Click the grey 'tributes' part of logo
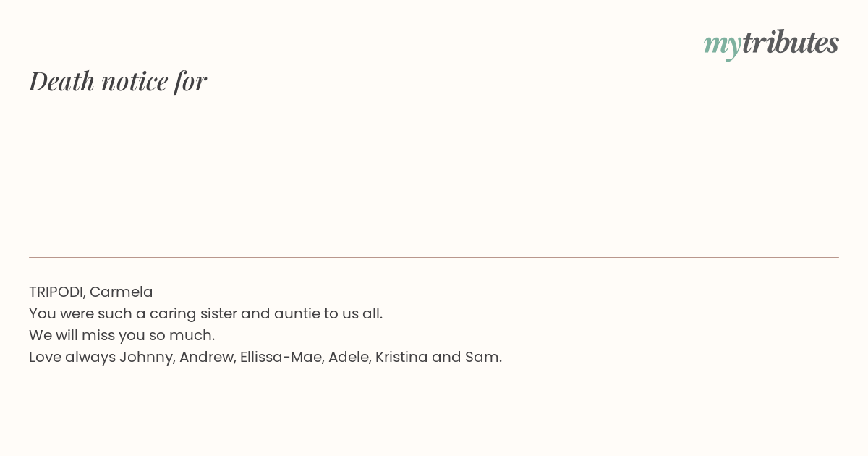The height and width of the screenshot is (456, 868). point(791,43)
